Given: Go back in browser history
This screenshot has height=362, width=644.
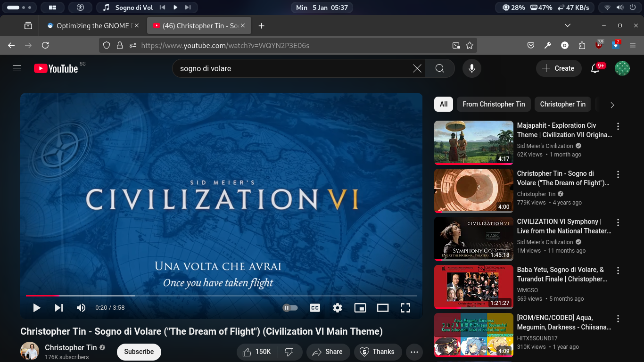Looking at the screenshot, I should (12, 45).
